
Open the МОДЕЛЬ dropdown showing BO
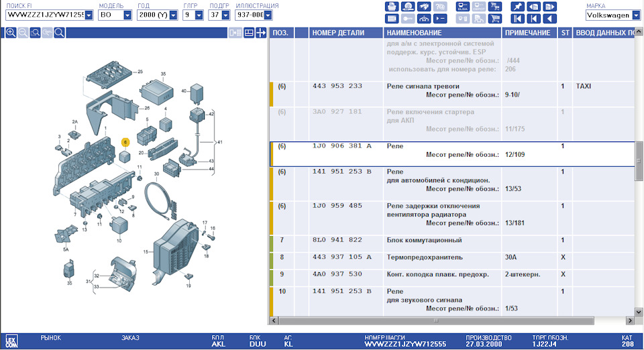127,15
